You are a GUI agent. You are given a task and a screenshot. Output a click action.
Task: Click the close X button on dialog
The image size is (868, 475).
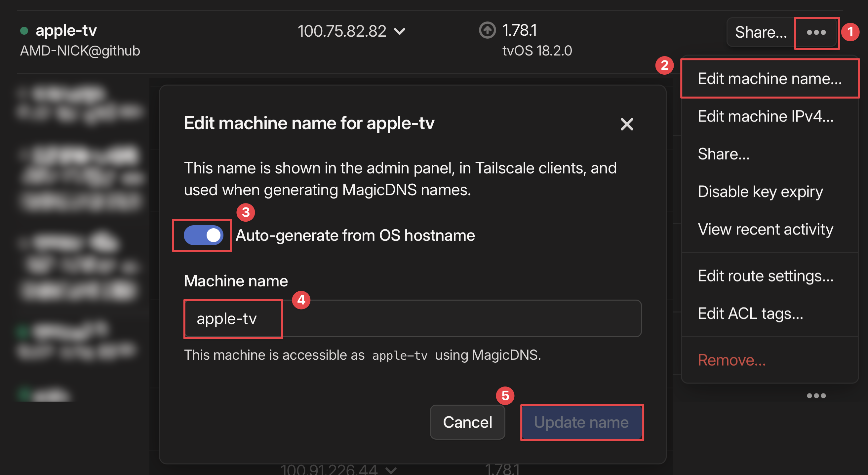pos(625,124)
